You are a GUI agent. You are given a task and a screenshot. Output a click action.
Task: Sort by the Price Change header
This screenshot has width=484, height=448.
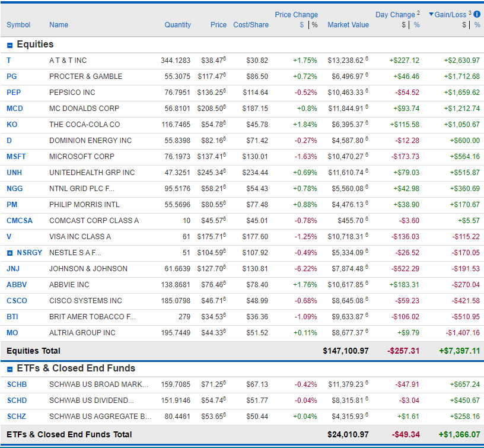pyautogui.click(x=297, y=14)
